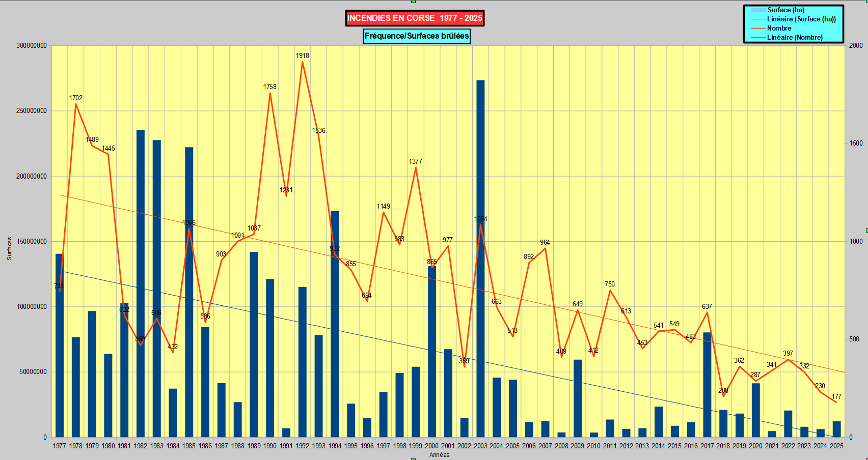Select the surface bar for 1994
868x460 pixels.
(x=335, y=324)
